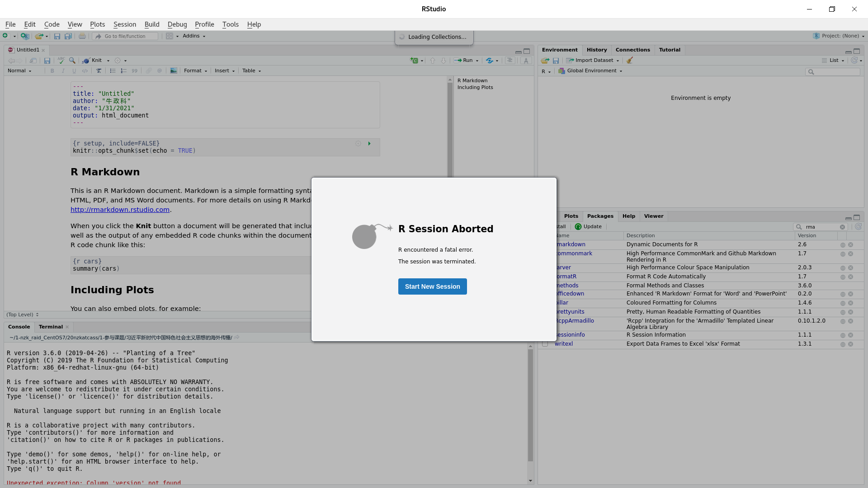Click the Start New Session button
The height and width of the screenshot is (488, 868).
(x=432, y=286)
